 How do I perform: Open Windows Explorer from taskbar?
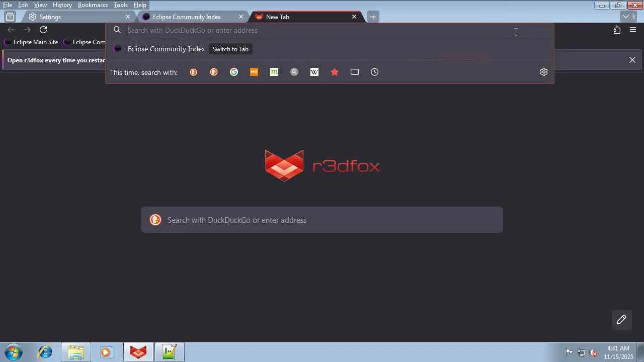pyautogui.click(x=76, y=352)
